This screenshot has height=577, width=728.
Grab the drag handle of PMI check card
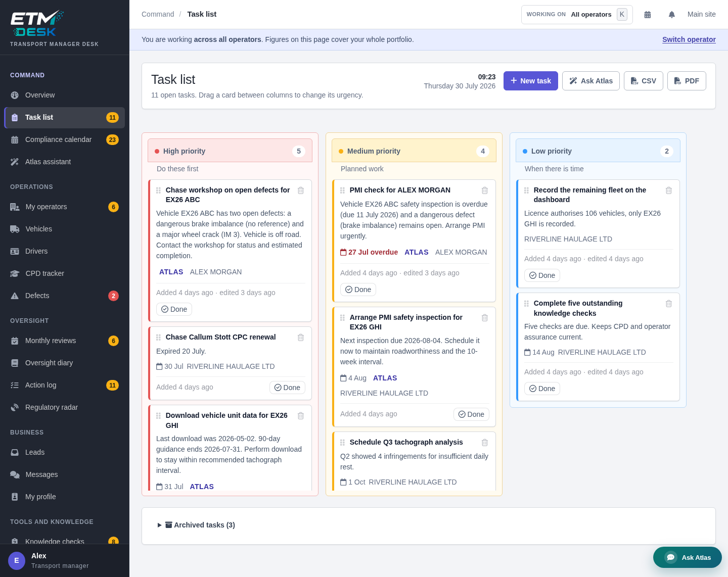click(x=342, y=190)
